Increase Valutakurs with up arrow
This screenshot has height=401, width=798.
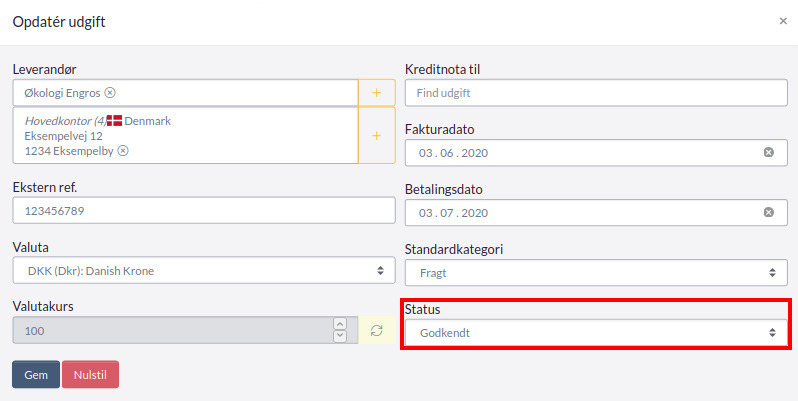[x=340, y=324]
